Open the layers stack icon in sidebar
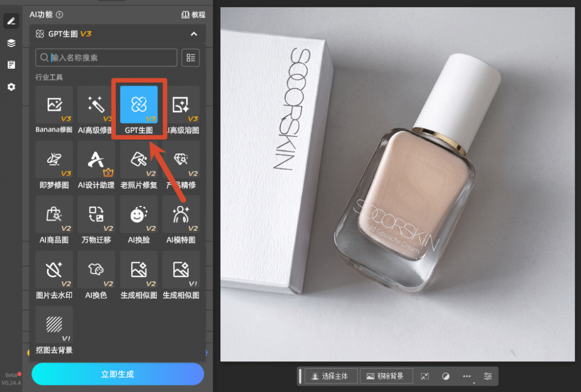The image size is (581, 392). pyautogui.click(x=11, y=43)
